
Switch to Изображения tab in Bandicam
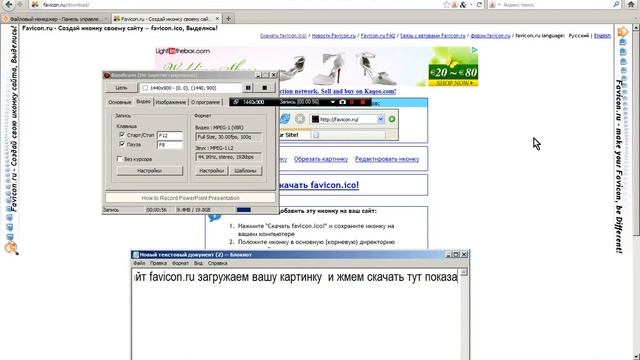pyautogui.click(x=171, y=102)
